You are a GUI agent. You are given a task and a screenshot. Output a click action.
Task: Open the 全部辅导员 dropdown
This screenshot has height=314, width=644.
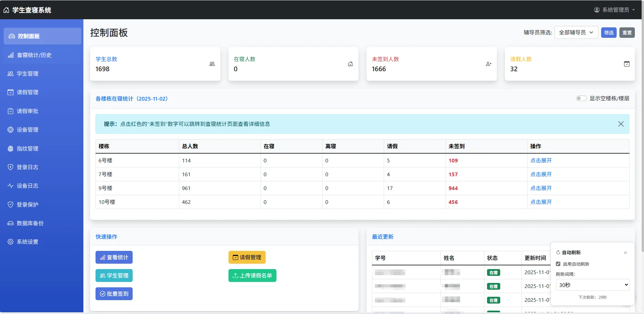click(576, 32)
